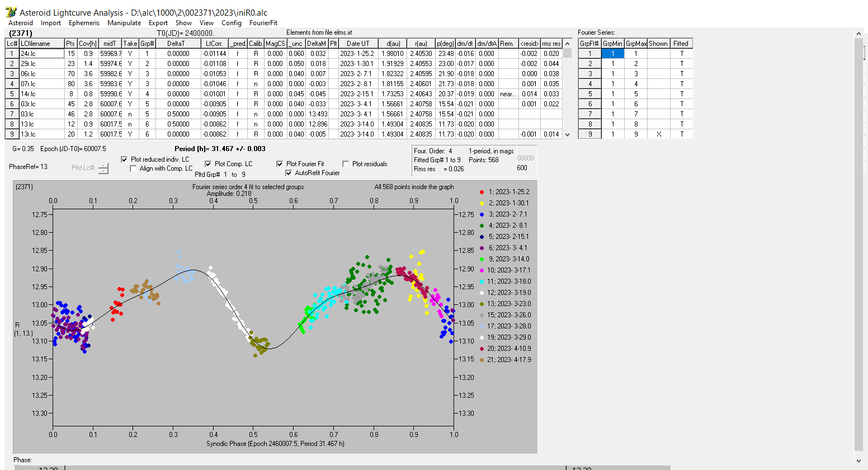The height and width of the screenshot is (470, 868).
Task: Click the lime dot for 2023-3-14.0 legend entry
Action: 482,259
